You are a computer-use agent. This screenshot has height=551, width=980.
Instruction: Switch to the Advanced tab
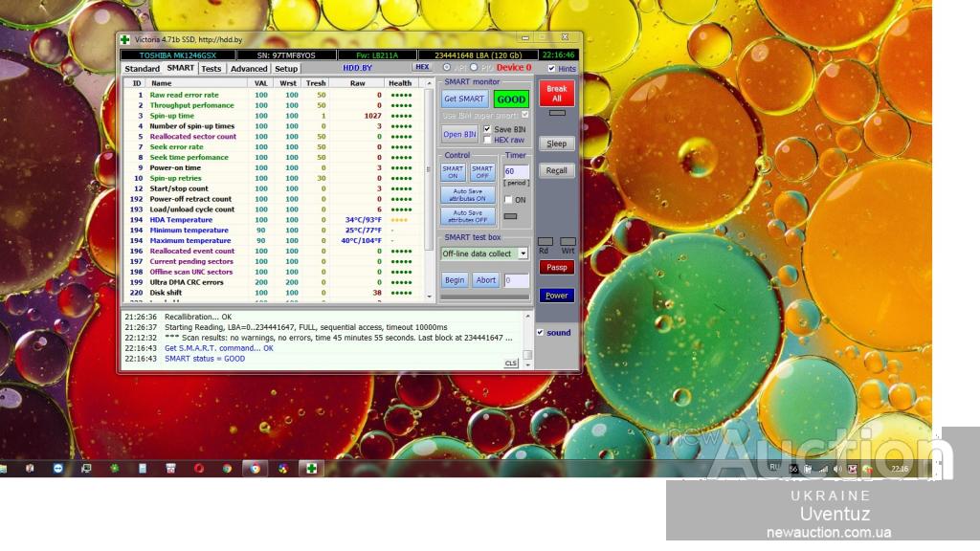point(249,68)
